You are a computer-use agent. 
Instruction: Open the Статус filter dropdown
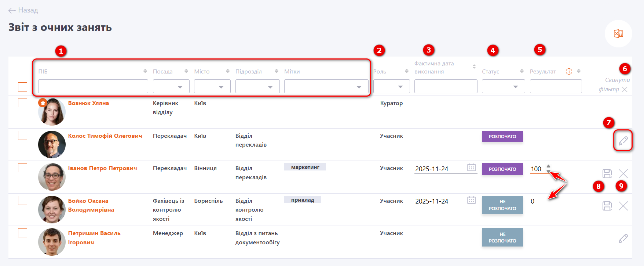[503, 87]
